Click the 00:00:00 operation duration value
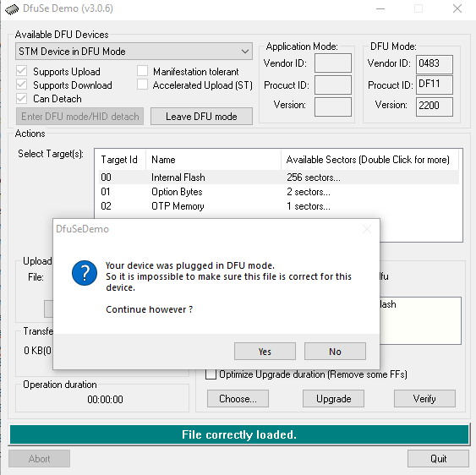 (x=105, y=400)
